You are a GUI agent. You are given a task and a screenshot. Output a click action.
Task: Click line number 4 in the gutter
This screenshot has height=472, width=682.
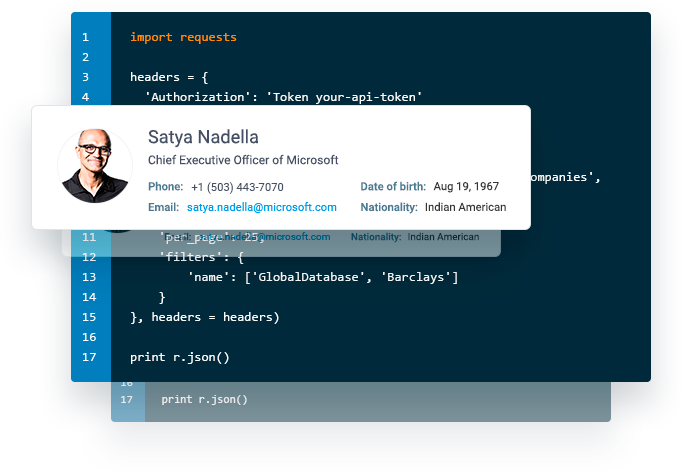tap(86, 97)
